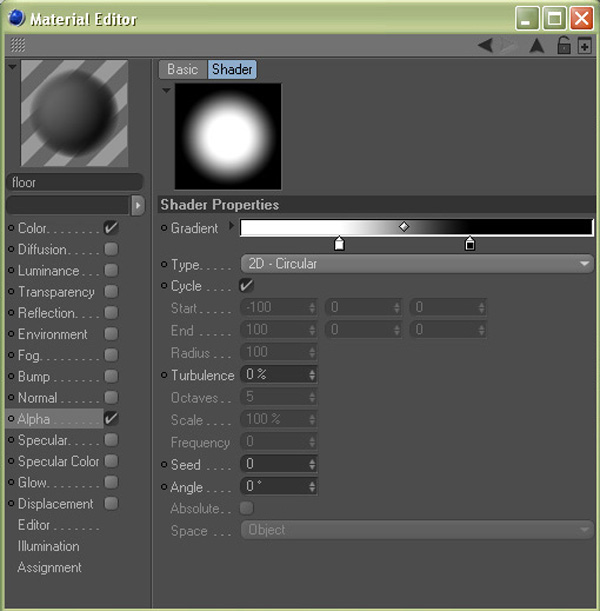
Task: Switch to the Shader tab
Action: coord(232,69)
